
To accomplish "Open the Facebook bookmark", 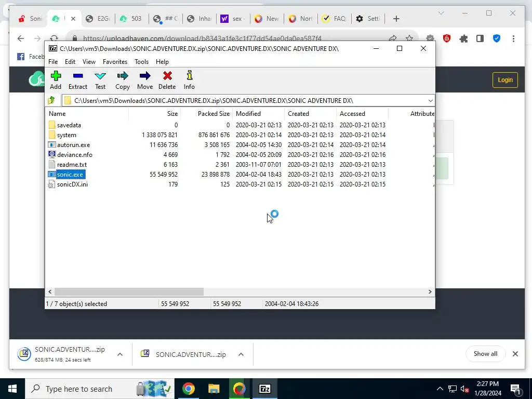I will (x=31, y=57).
